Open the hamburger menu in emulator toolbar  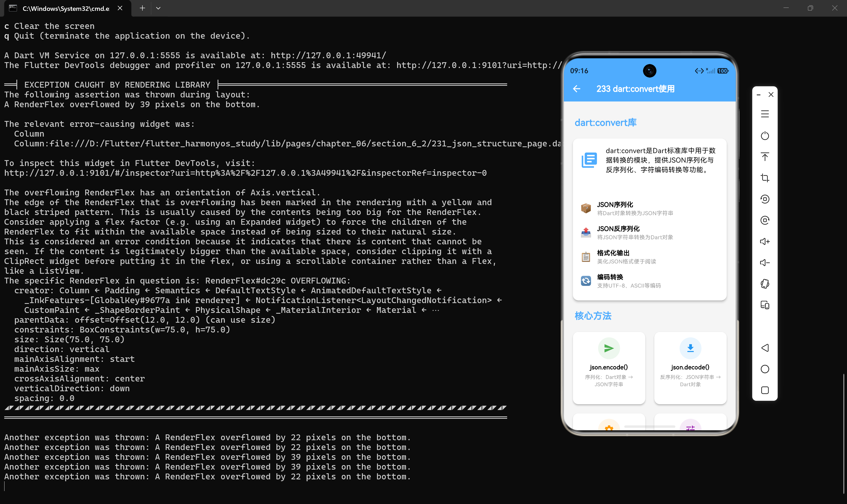click(765, 114)
